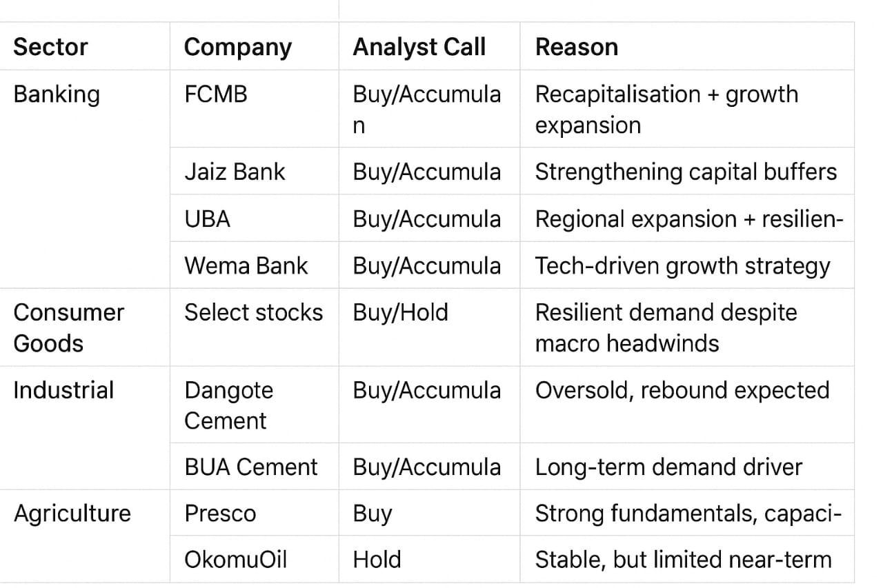Screen dimensions: 883x588
Task: Click the Jaiz Bank cell
Action: pyautogui.click(x=235, y=172)
